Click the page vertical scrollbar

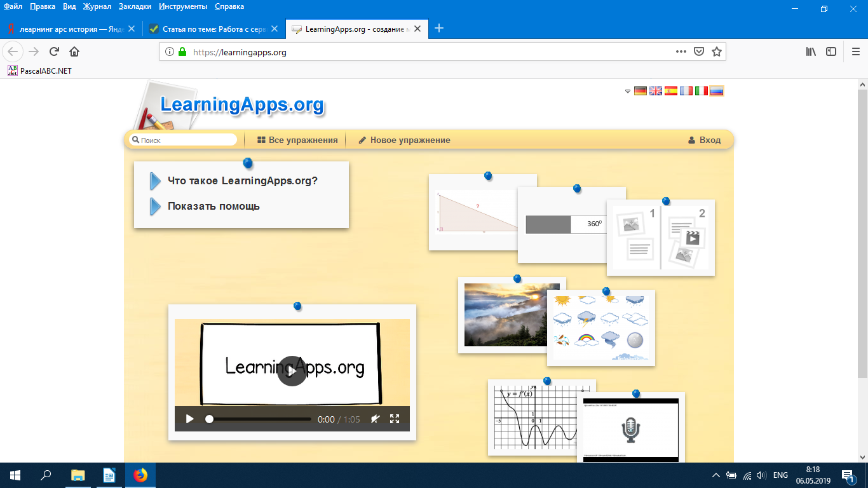point(862,233)
